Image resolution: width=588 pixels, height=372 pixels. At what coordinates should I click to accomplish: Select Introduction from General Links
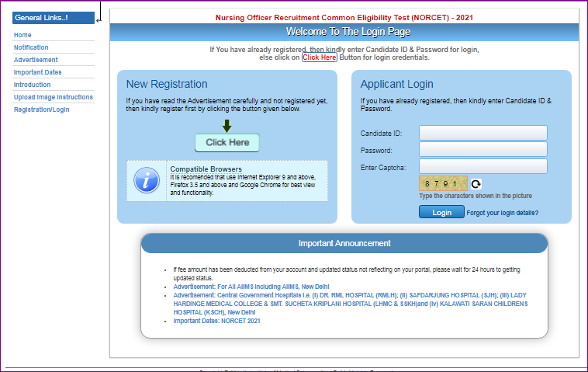[x=32, y=85]
